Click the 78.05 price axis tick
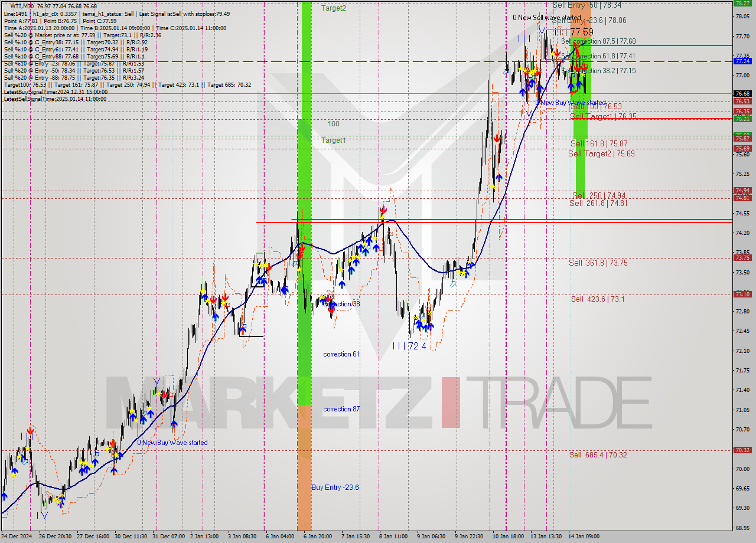 tap(743, 17)
